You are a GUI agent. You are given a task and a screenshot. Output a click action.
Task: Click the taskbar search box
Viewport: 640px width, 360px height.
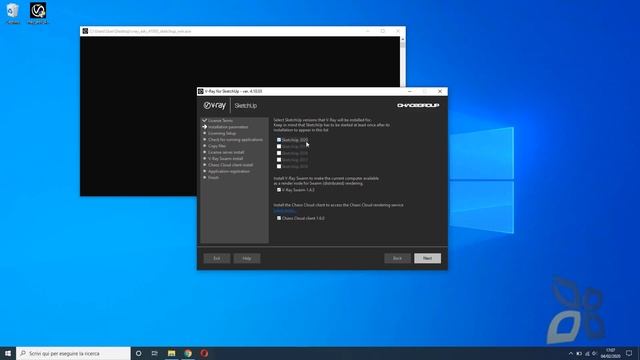[x=73, y=353]
